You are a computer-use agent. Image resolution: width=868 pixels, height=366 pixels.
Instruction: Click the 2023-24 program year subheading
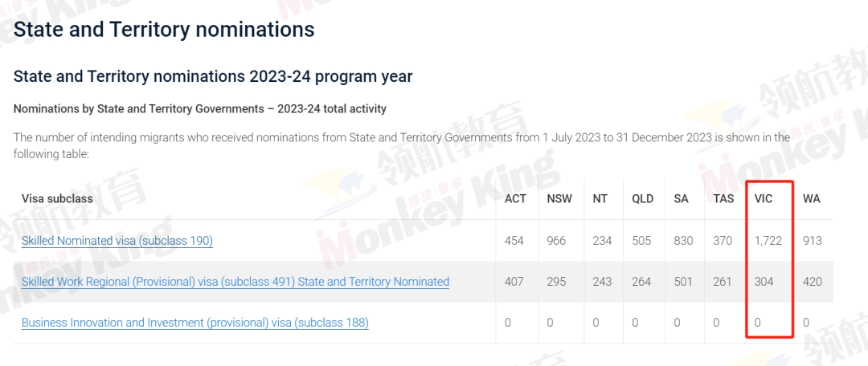coord(212,76)
